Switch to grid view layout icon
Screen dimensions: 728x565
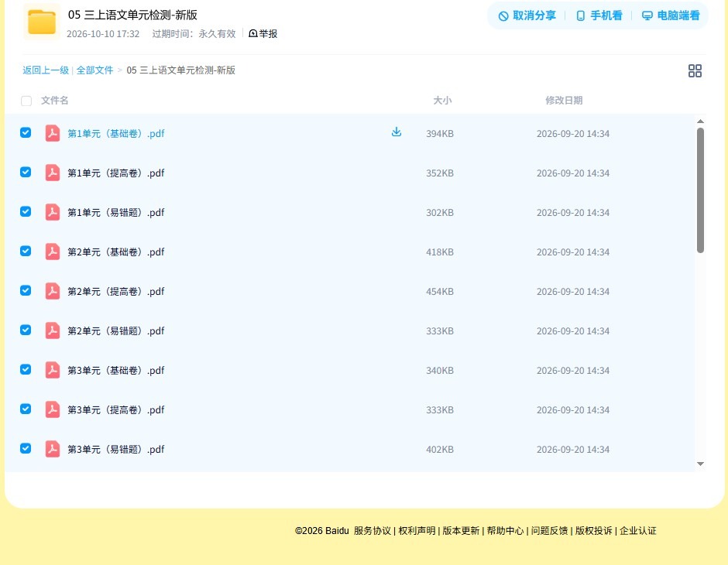click(x=695, y=70)
